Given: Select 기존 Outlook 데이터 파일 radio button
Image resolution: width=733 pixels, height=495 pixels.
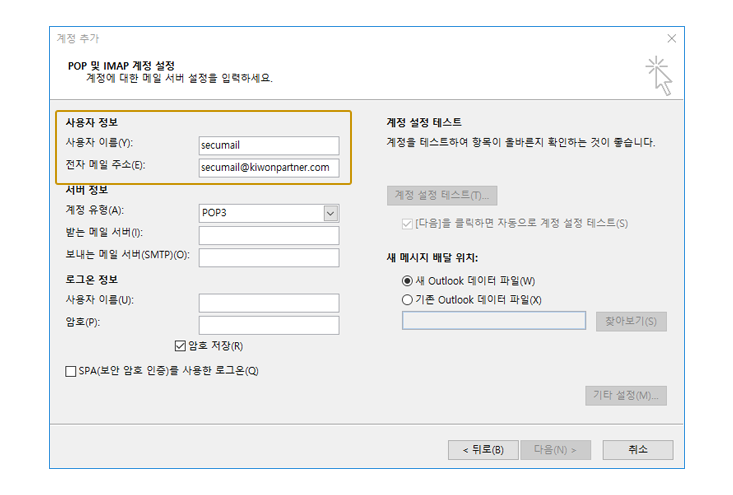Looking at the screenshot, I should point(407,299).
